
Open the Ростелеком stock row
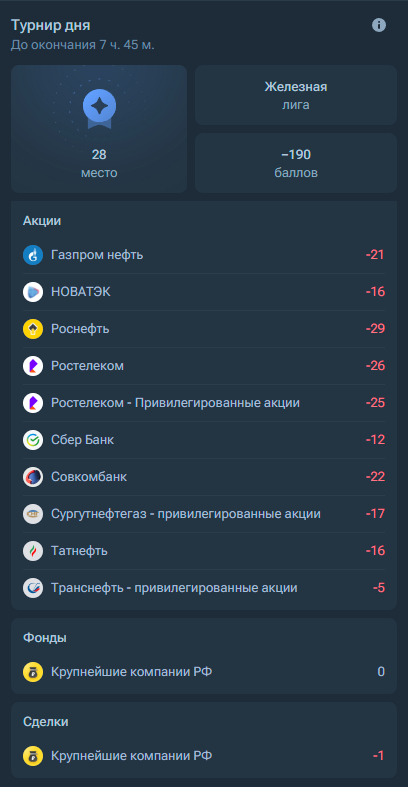204,366
